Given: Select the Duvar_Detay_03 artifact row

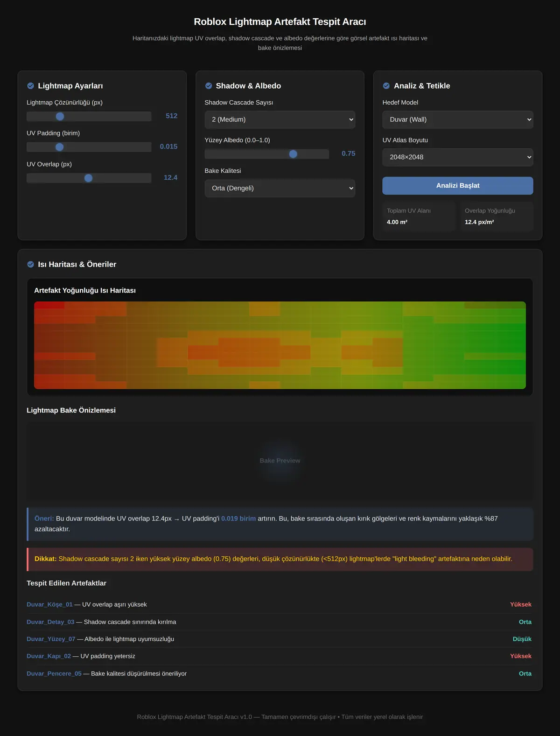Looking at the screenshot, I should point(279,622).
